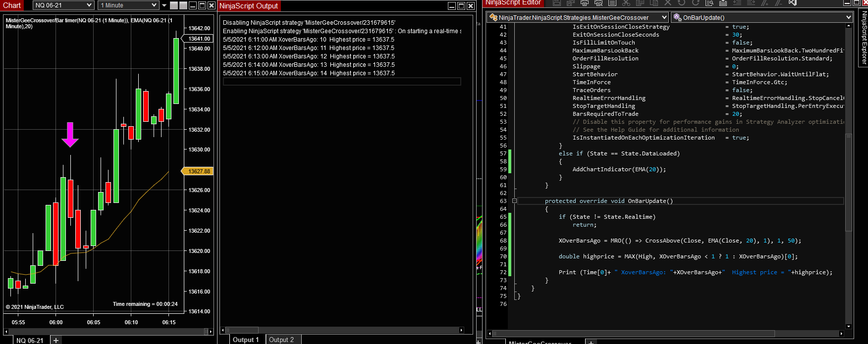Click the 'XoverBarsAgo: 14' output line
The height and width of the screenshot is (344, 868).
coord(309,73)
